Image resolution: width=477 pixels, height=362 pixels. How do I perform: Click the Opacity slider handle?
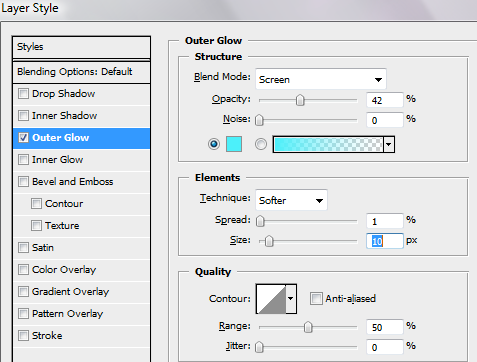tap(300, 100)
